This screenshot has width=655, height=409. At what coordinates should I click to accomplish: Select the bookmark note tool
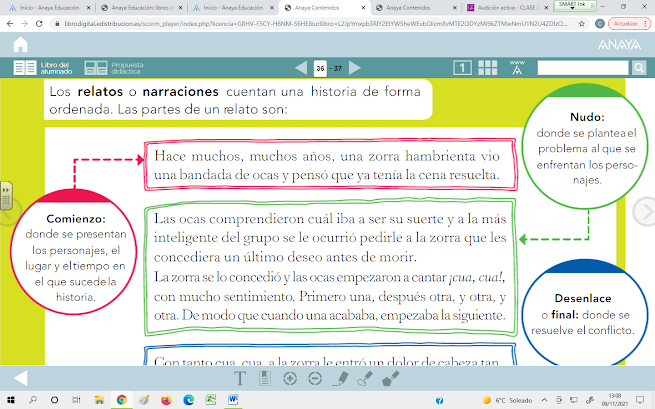[x=265, y=379]
